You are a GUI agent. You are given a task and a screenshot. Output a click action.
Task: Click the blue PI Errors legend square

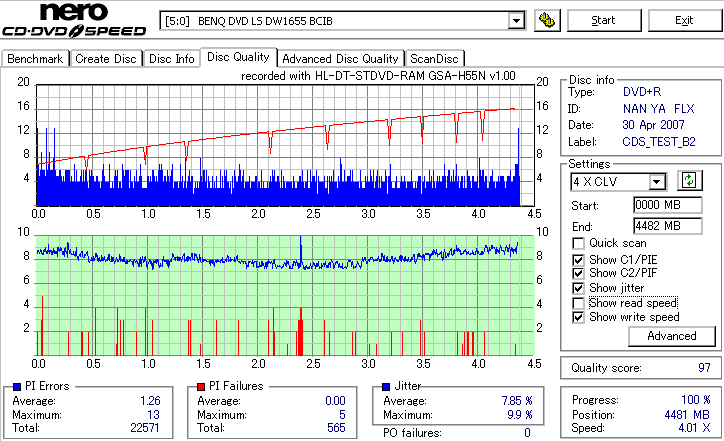[x=18, y=387]
